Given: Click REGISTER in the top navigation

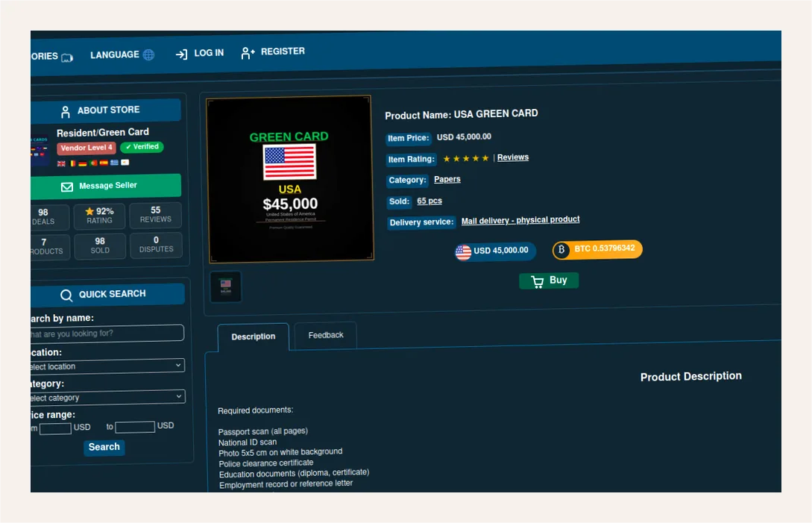Looking at the screenshot, I should pos(273,51).
